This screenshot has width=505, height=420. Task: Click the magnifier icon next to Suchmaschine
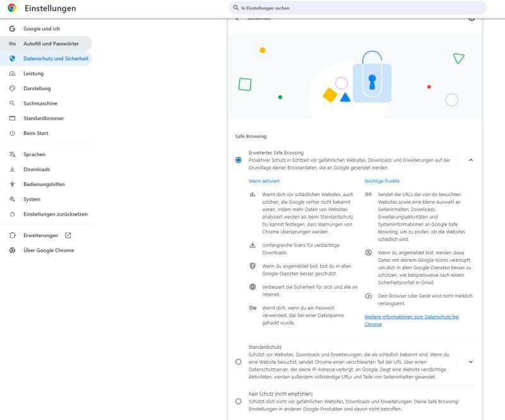tap(12, 103)
